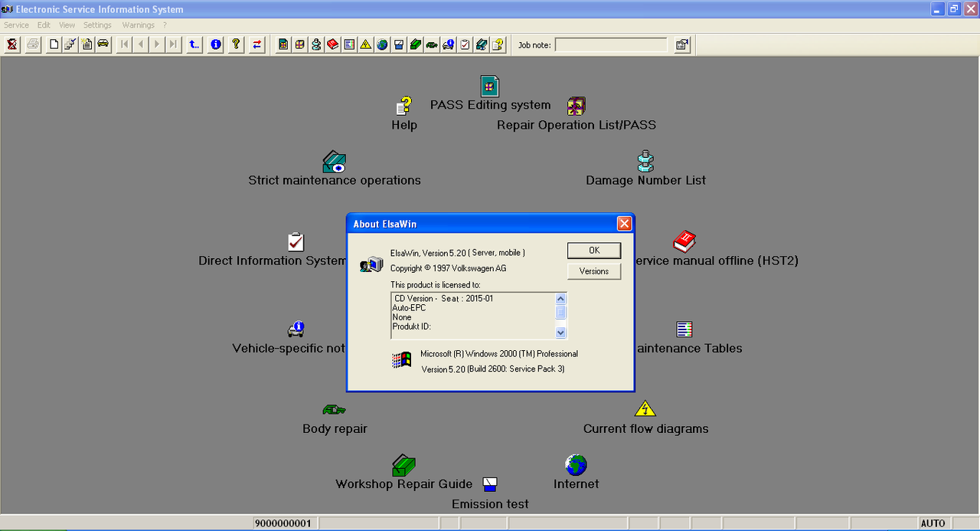Open the Service menu

coord(16,25)
